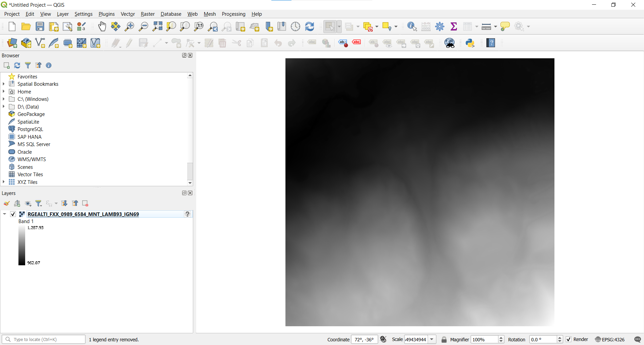Viewport: 644px width, 345px height.
Task: Click the Zoom Full extent icon
Action: click(x=157, y=26)
